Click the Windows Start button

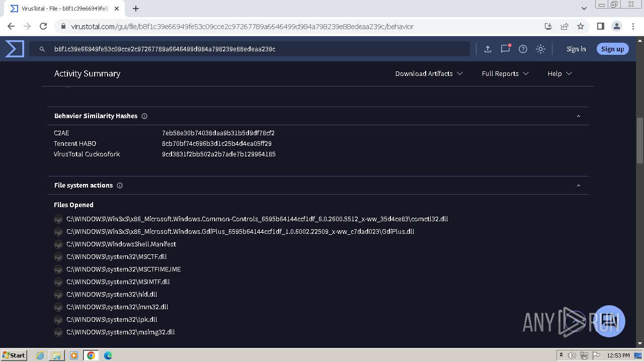[x=14, y=355]
